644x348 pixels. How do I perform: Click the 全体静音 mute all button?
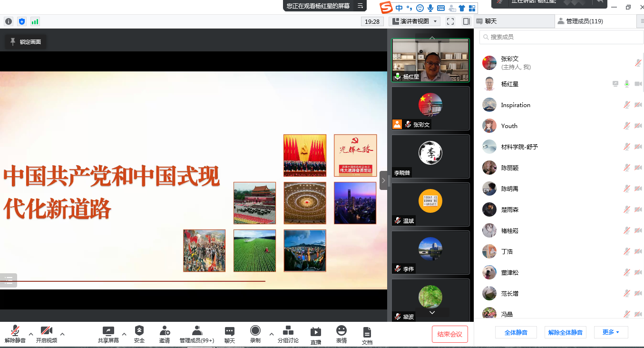(516, 332)
